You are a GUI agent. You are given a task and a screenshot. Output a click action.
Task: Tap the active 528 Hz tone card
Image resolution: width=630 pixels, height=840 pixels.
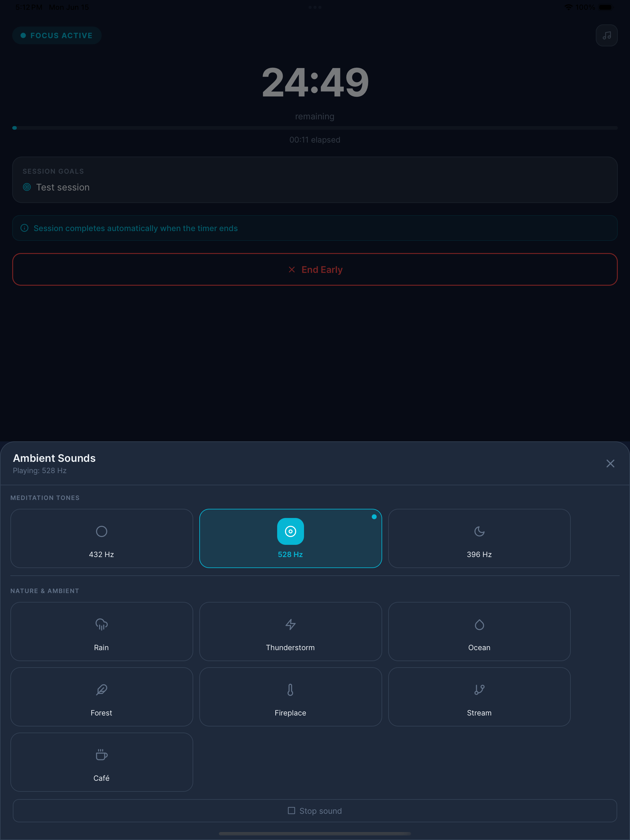point(291,538)
